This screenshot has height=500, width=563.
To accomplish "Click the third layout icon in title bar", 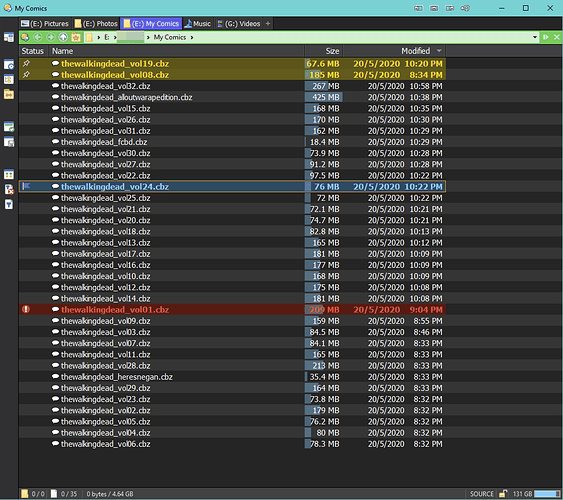I will 450,8.
